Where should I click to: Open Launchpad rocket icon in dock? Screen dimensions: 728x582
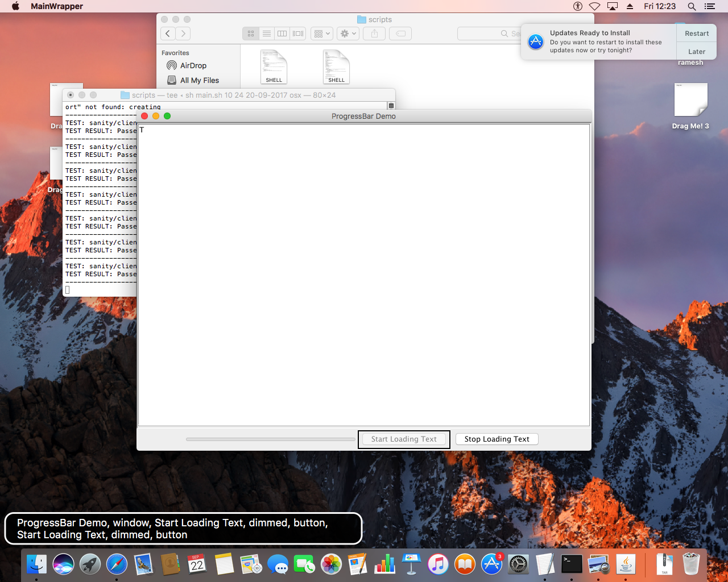tap(90, 564)
